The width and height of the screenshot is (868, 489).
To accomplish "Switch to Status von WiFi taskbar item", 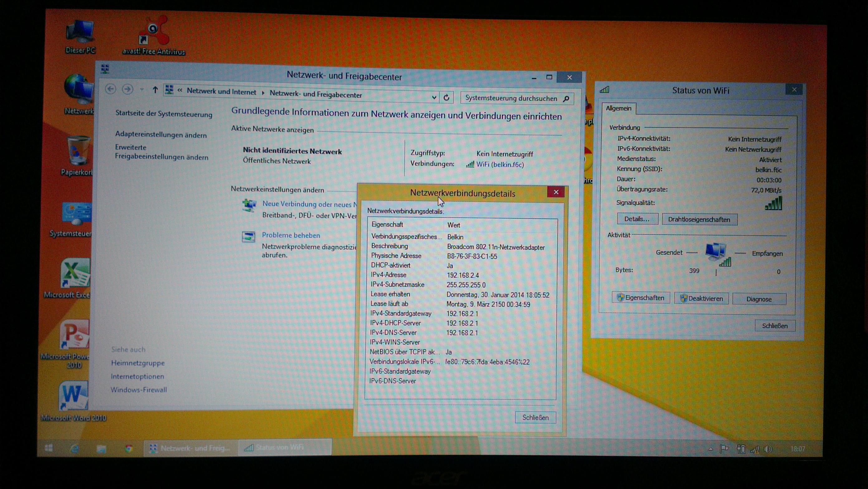I will coord(285,447).
